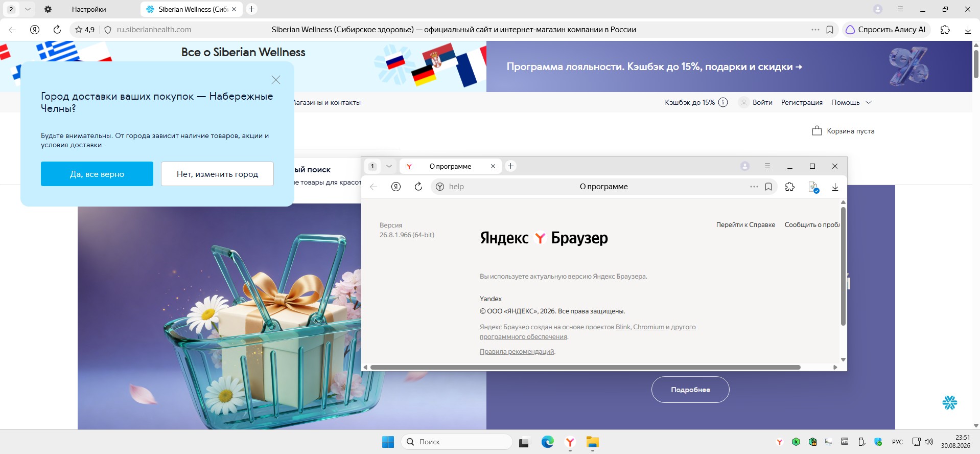The height and width of the screenshot is (454, 980).
Task: Open Правила рекомендаций link
Action: pyautogui.click(x=517, y=351)
